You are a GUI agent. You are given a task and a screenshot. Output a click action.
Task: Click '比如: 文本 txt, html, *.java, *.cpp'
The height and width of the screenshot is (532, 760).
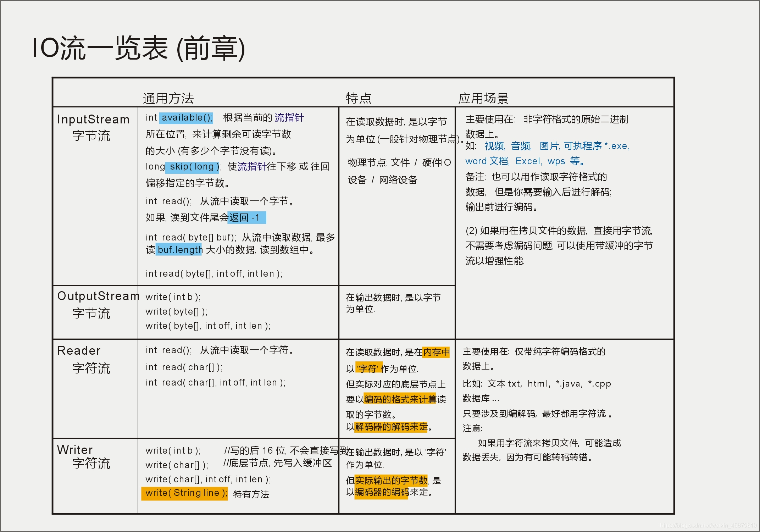coord(537,383)
